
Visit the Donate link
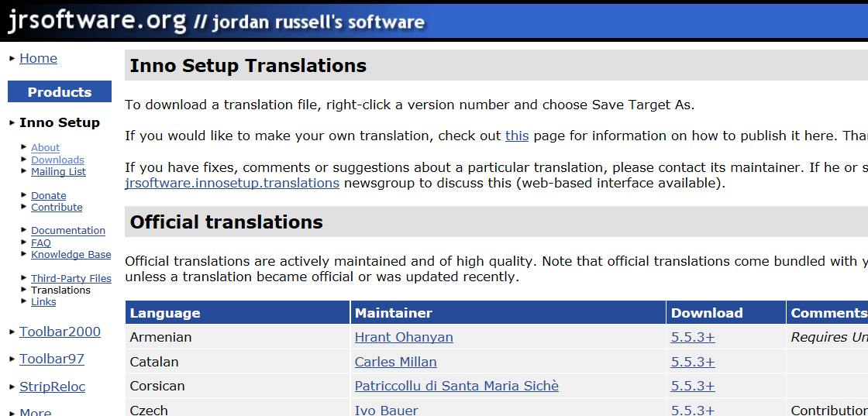(49, 196)
